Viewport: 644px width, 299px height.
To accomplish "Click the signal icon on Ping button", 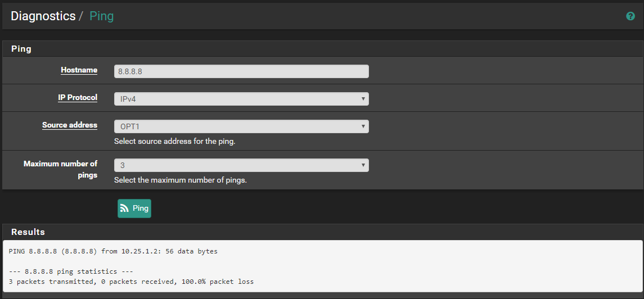I will coord(124,209).
